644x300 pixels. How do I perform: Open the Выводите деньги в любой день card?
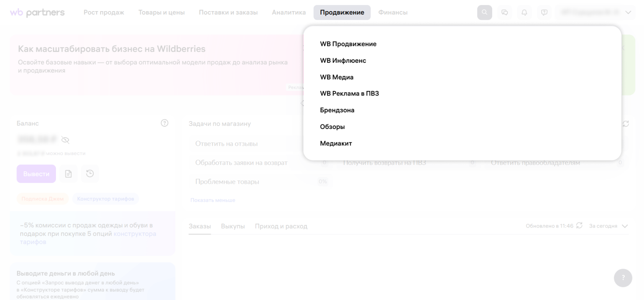pos(92,281)
